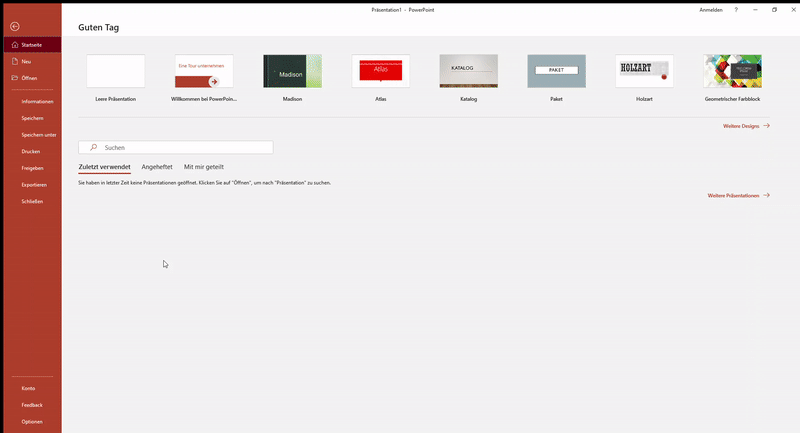
Task: Click the back arrow icon
Action: 15,27
